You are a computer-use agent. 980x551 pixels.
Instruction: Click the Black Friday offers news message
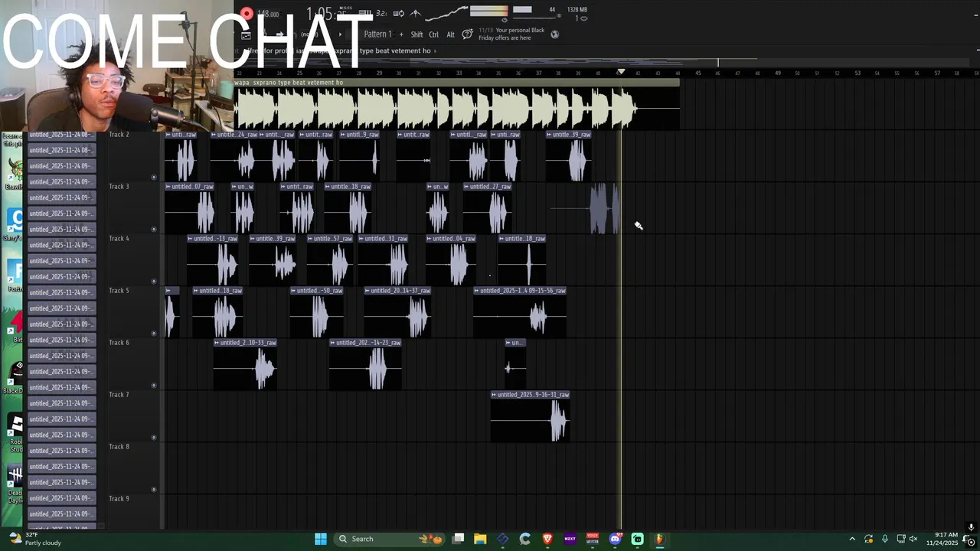click(511, 34)
